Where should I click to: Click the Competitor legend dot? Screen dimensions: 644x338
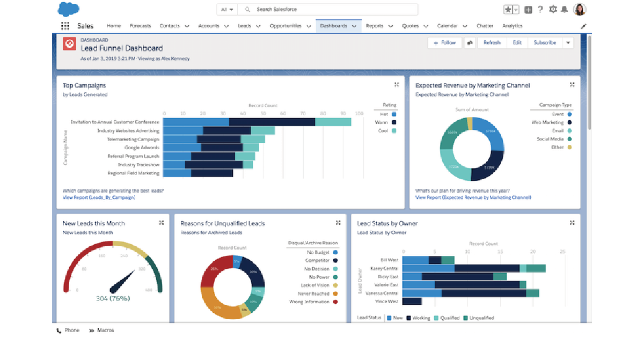click(335, 261)
